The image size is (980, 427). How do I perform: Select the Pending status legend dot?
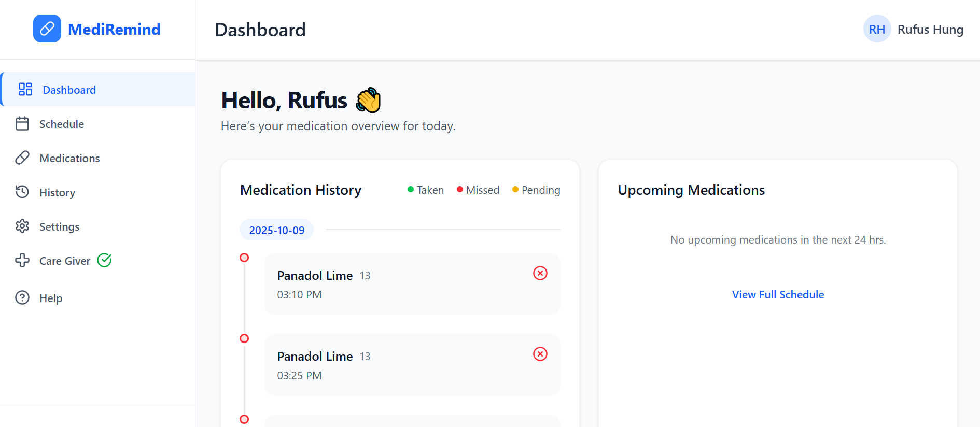pos(515,190)
